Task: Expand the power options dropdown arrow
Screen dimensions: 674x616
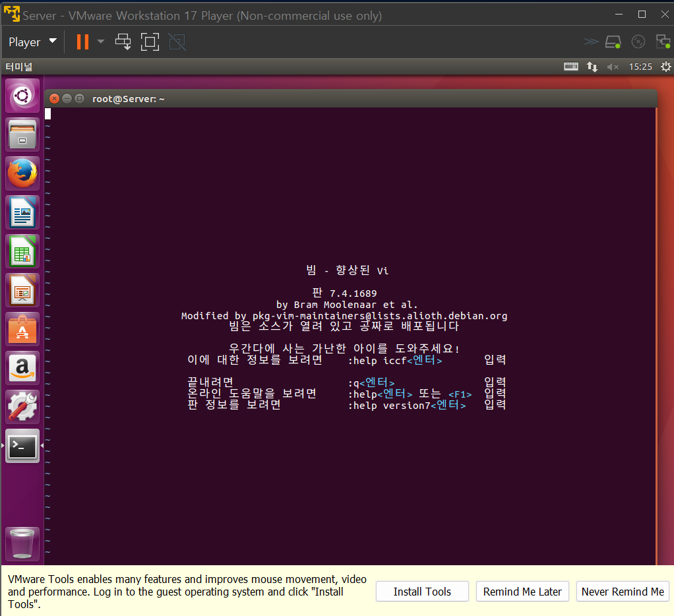Action: [x=101, y=42]
